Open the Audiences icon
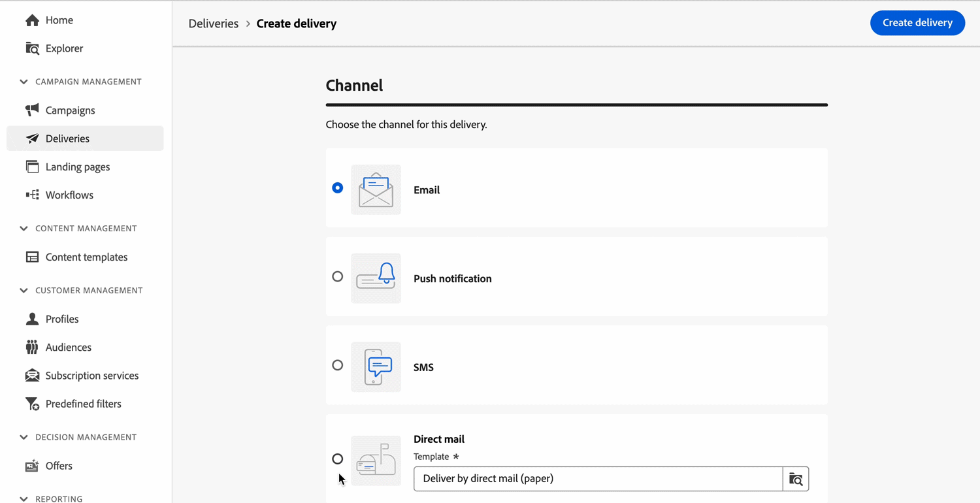 coord(32,347)
